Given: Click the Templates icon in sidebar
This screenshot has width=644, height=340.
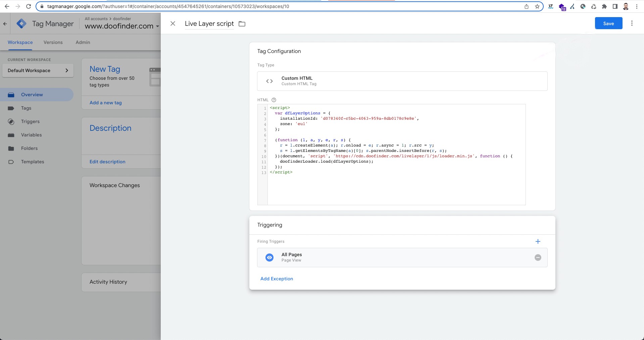Looking at the screenshot, I should point(11,162).
